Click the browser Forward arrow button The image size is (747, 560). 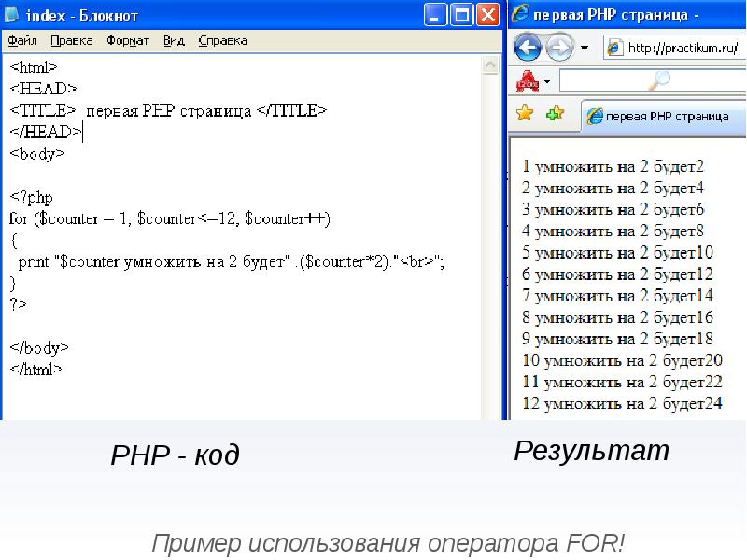coord(558,47)
